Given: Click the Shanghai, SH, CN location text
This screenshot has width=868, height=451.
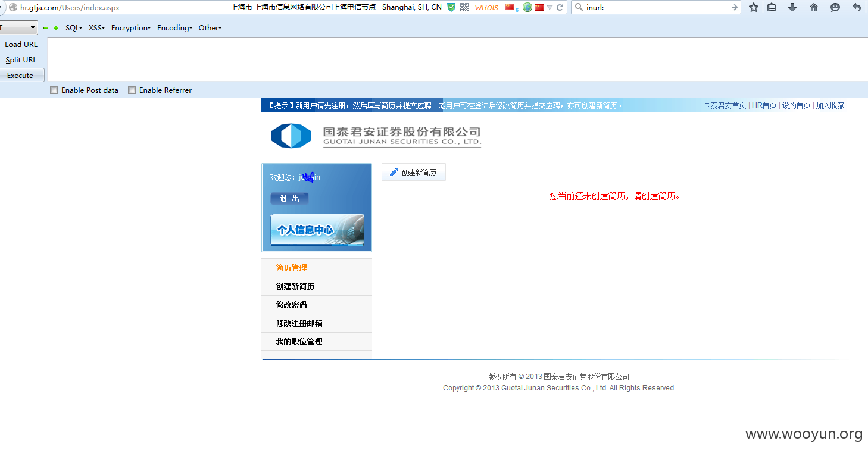Looking at the screenshot, I should point(412,7).
